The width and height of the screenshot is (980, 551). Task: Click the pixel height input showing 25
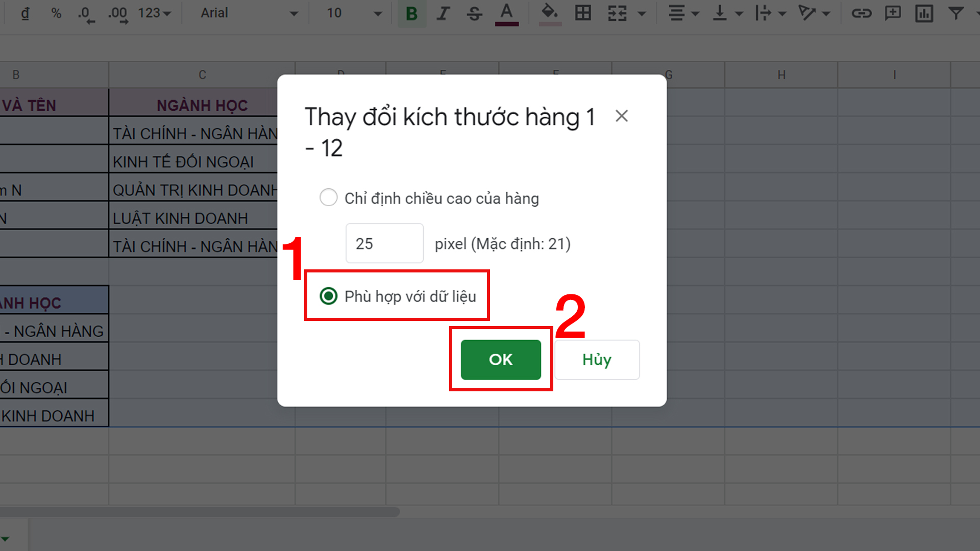click(384, 243)
